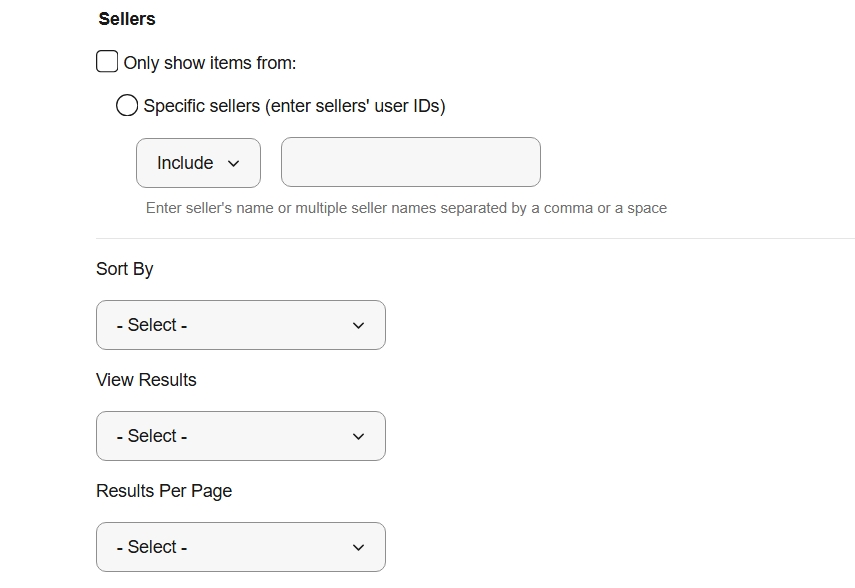This screenshot has height=588, width=855.
Task: Click the "Include" text inside the seller dropdown
Action: pos(185,163)
